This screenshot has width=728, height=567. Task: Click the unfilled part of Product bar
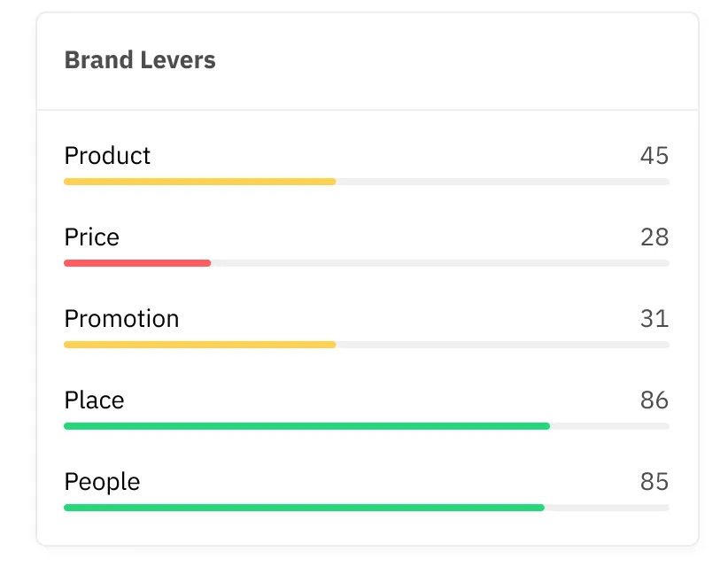503,182
